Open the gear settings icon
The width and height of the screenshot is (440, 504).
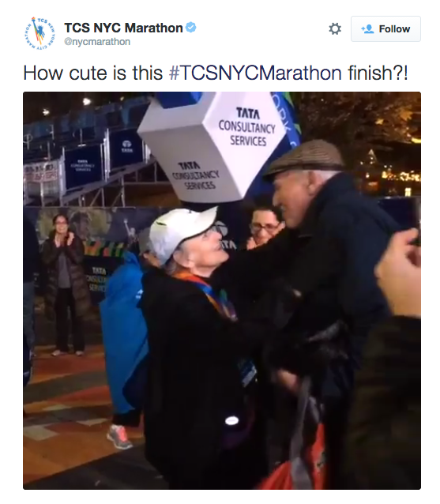click(335, 28)
